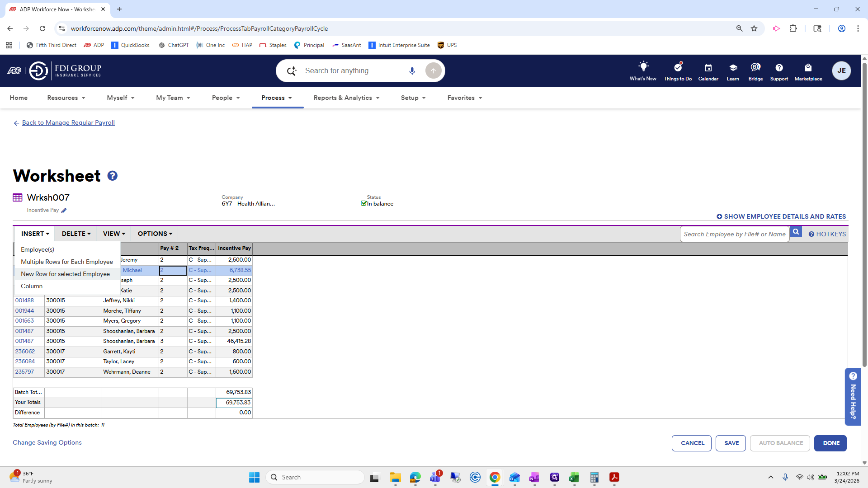This screenshot has width=868, height=488.
Task: Open ADP Support
Action: coord(778,71)
